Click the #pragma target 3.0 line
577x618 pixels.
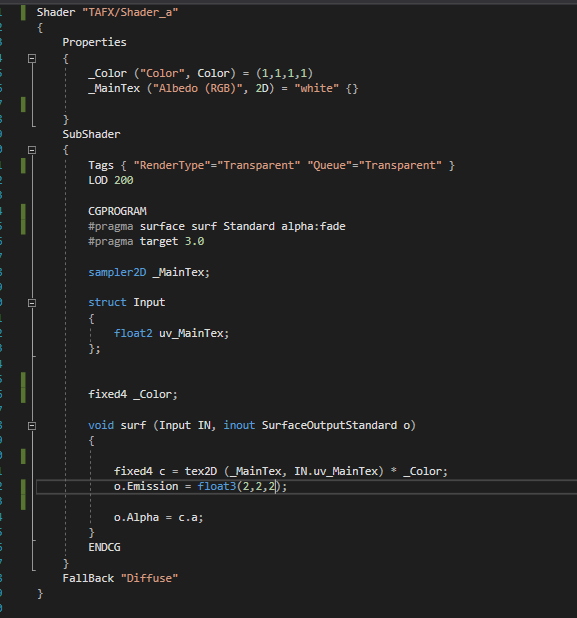[x=146, y=241]
